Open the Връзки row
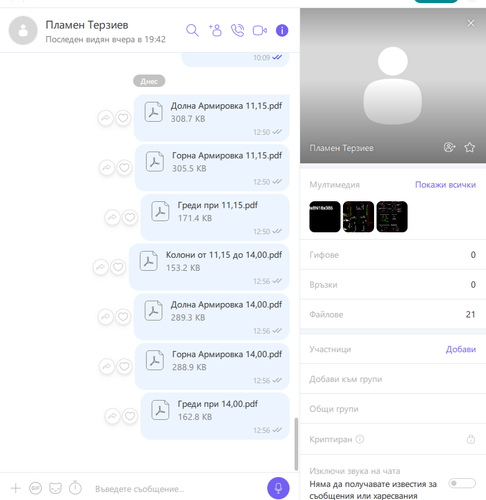Viewport: 486px width, 500px height. pyautogui.click(x=393, y=285)
